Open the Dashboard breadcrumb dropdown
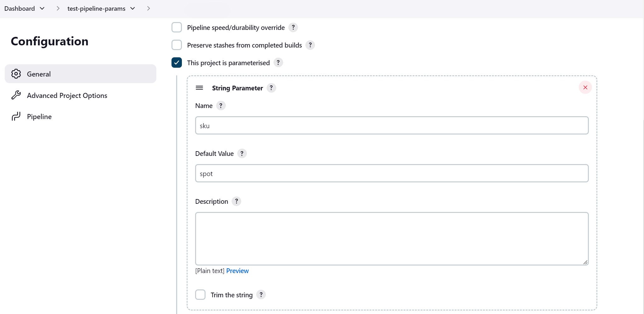Image resolution: width=644 pixels, height=314 pixels. [42, 9]
